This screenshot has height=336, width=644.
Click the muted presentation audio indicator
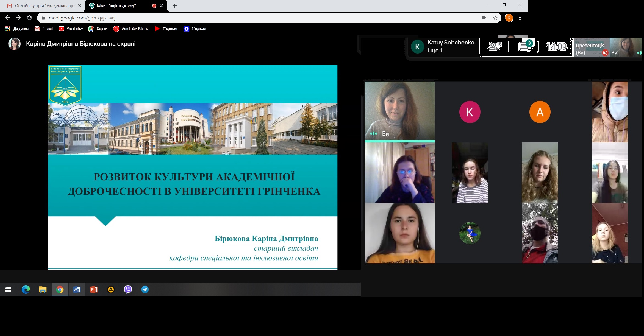click(x=605, y=53)
